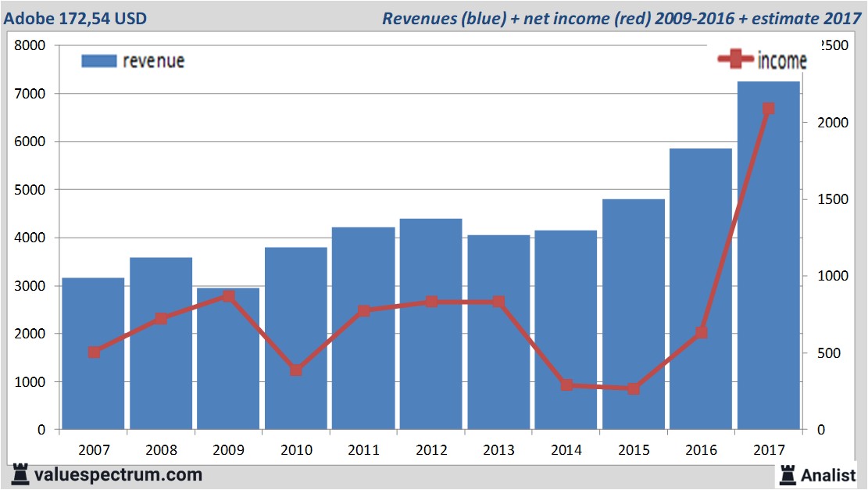
Task: Click the 500 right axis label
Action: (x=829, y=353)
